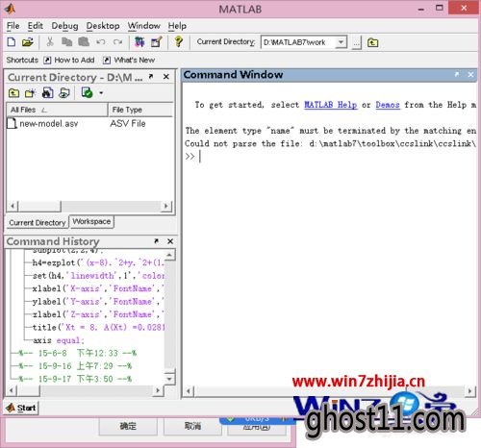This screenshot has width=481, height=448.
Task: Switch to the Workspace tab
Action: coord(91,222)
